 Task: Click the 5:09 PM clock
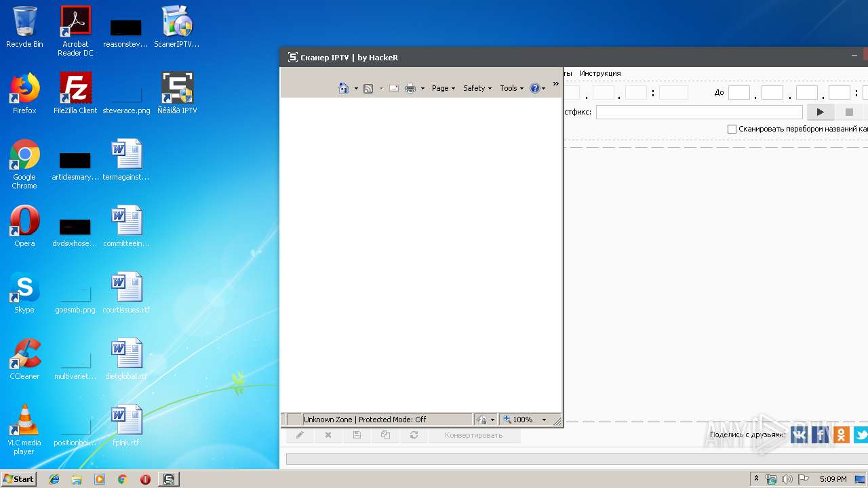tap(833, 479)
